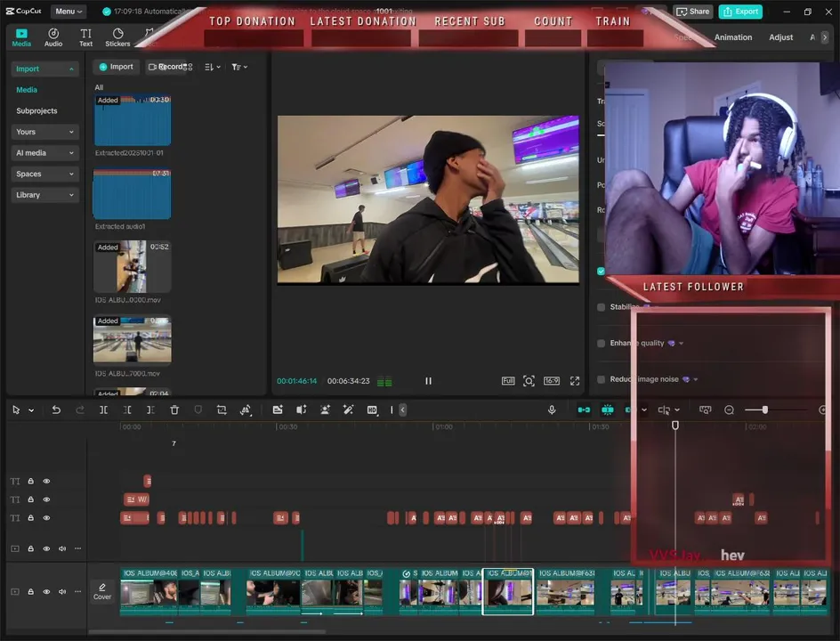This screenshot has width=840, height=641.
Task: Click the magic wand AI effects icon
Action: coord(348,410)
